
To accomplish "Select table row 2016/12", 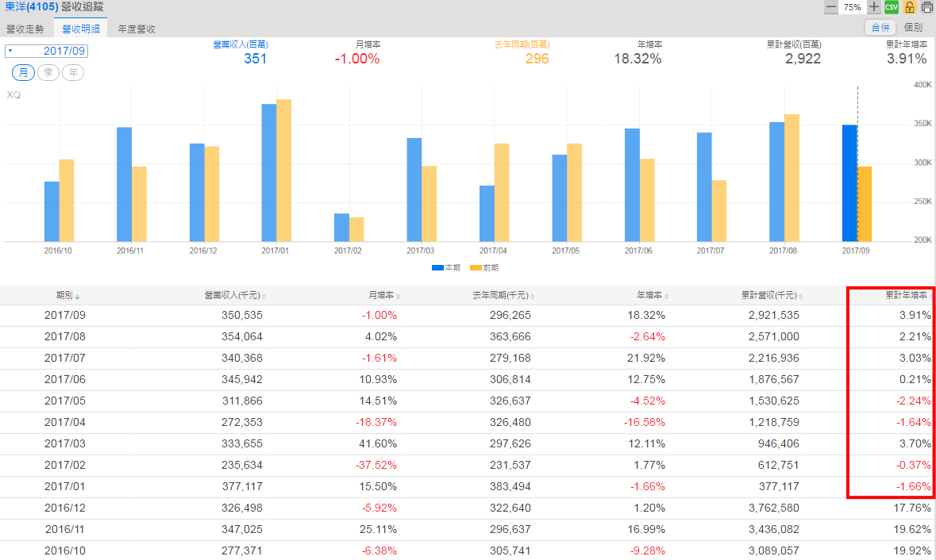I will (x=468, y=508).
